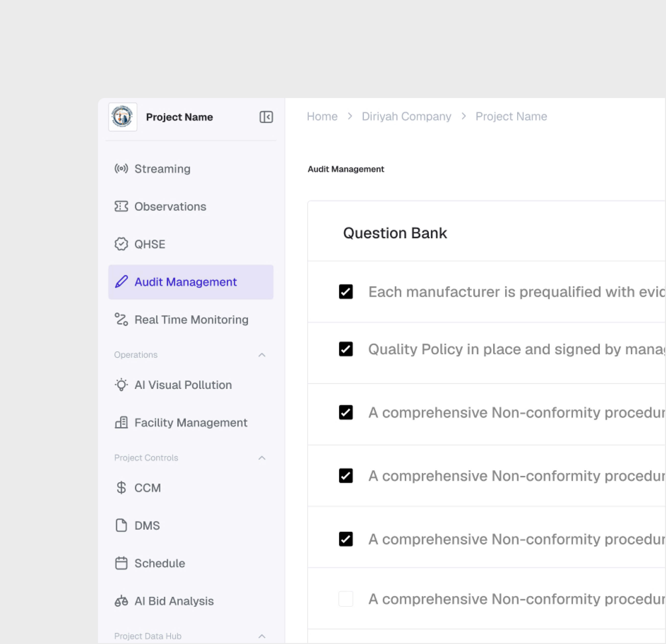Click the AI Visual Pollution lightbulb icon

coord(121,384)
